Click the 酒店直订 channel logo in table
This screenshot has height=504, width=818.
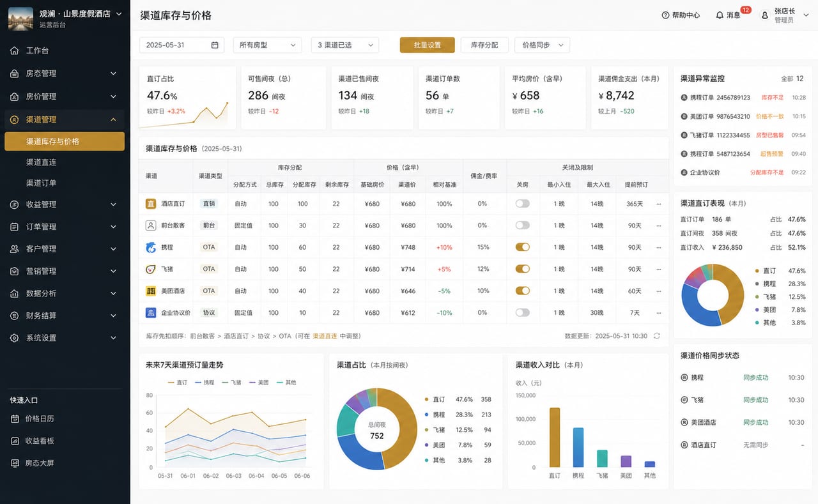[151, 204]
